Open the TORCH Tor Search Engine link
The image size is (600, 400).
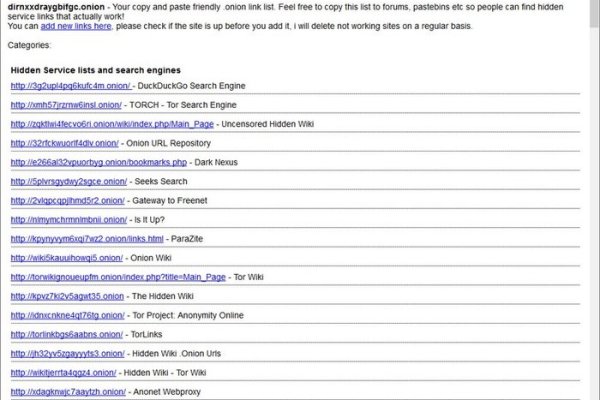pos(66,105)
